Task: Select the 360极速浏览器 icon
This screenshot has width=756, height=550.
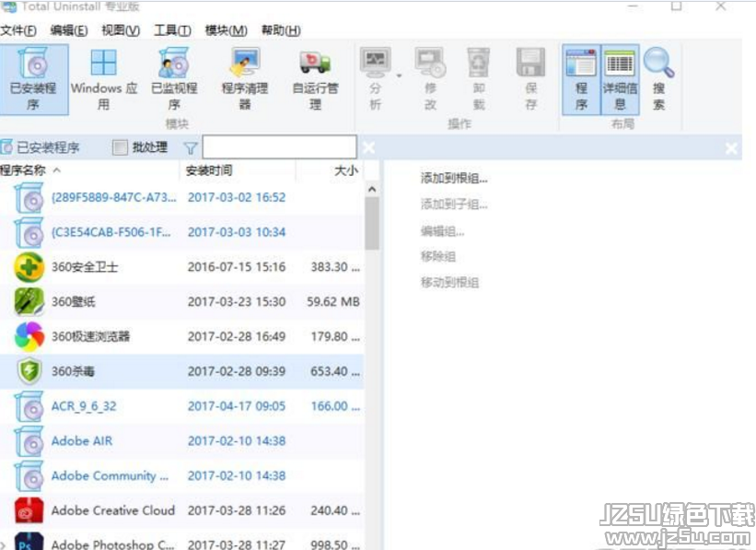Action: tap(29, 336)
